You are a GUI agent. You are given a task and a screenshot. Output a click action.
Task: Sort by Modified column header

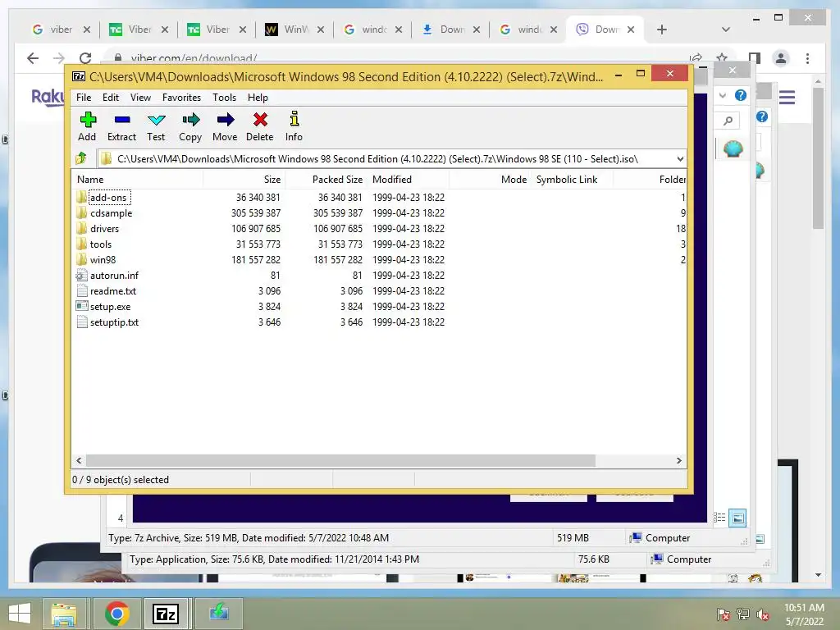(409, 180)
